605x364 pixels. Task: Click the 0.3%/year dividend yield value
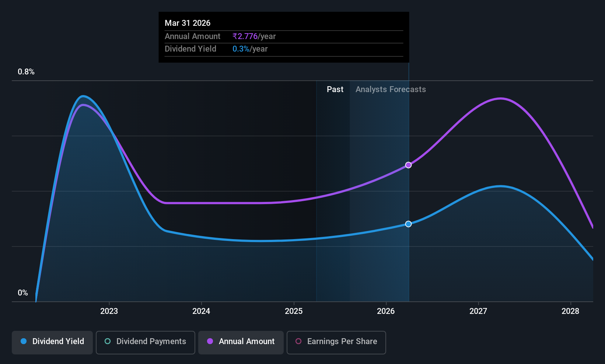click(x=250, y=49)
